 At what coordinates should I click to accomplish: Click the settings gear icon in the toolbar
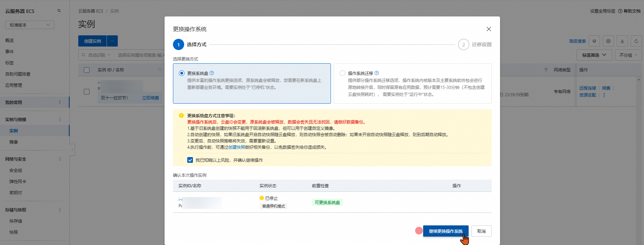pyautogui.click(x=608, y=41)
